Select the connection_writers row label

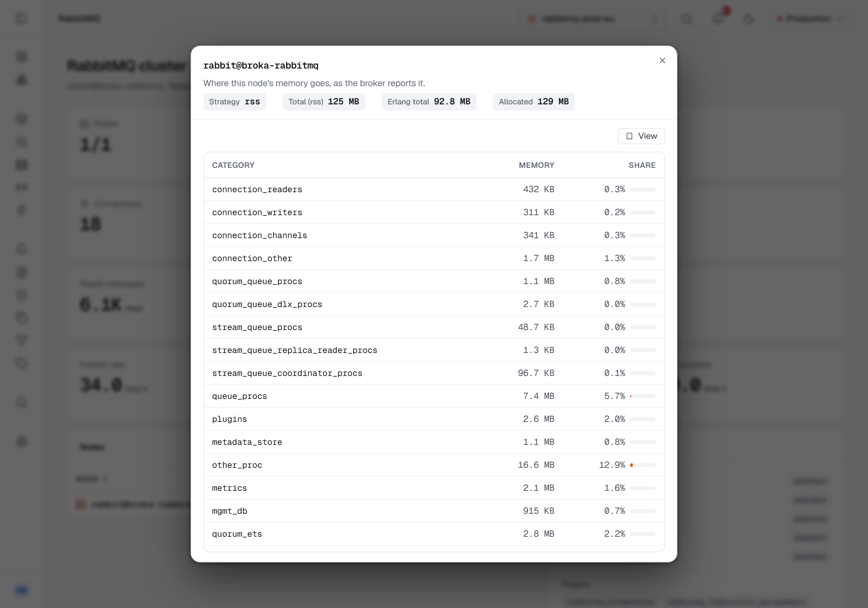click(257, 212)
